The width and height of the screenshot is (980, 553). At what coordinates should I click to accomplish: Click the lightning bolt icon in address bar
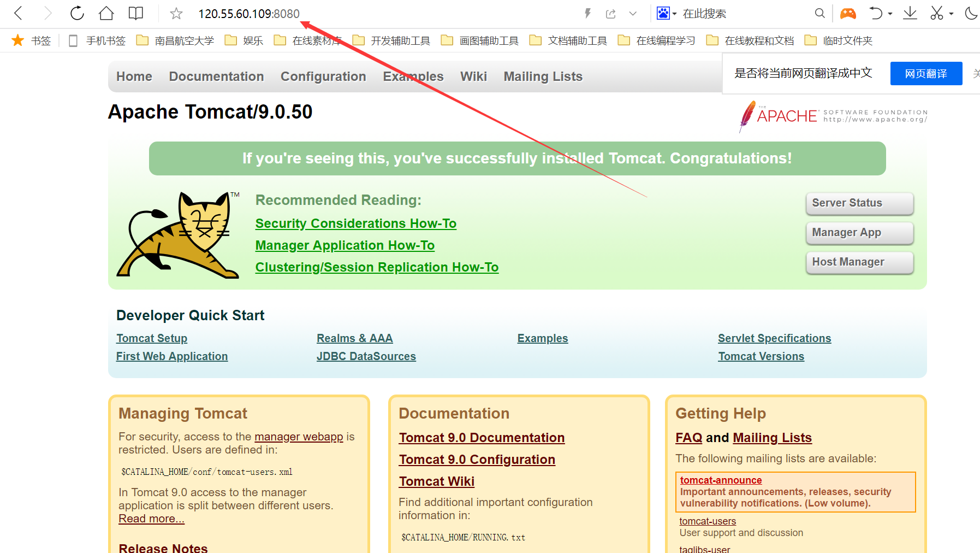(x=587, y=13)
